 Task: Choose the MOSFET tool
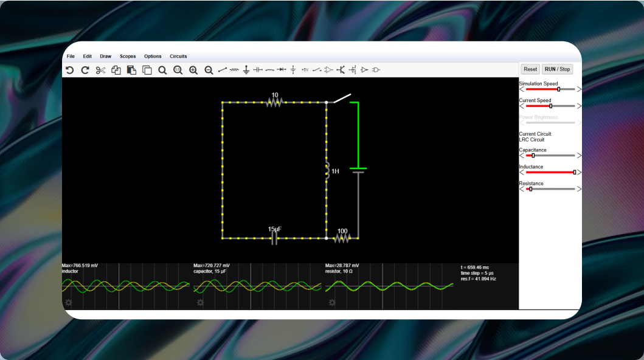(352, 70)
